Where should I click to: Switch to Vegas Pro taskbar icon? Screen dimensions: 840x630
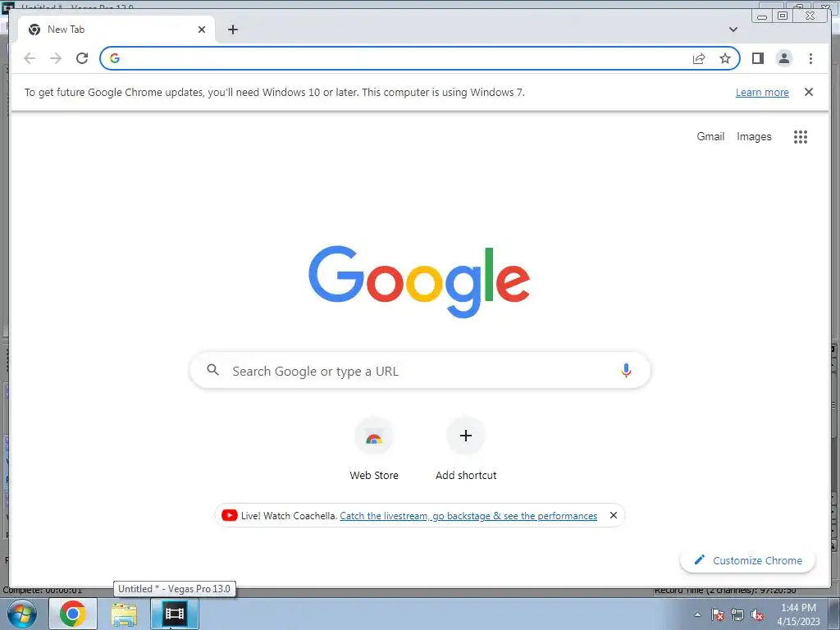(x=175, y=614)
